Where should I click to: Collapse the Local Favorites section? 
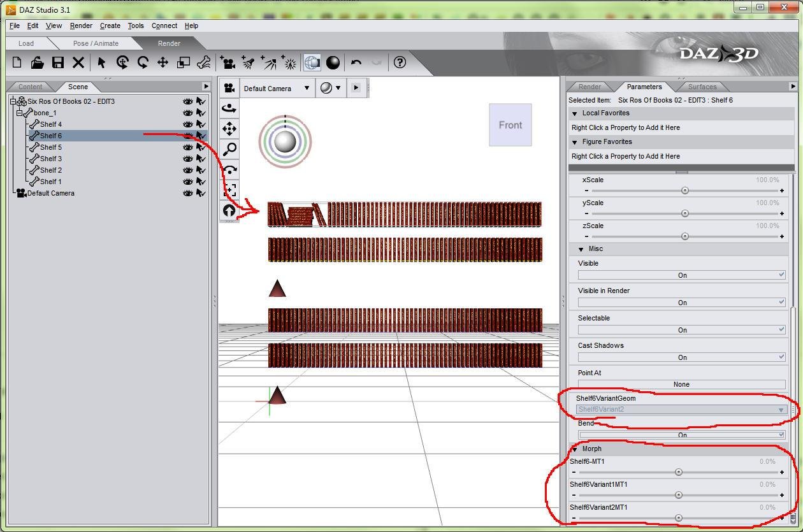coord(575,113)
